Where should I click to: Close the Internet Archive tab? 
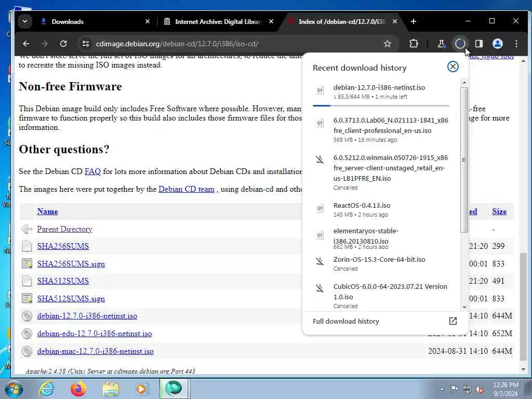(x=271, y=21)
